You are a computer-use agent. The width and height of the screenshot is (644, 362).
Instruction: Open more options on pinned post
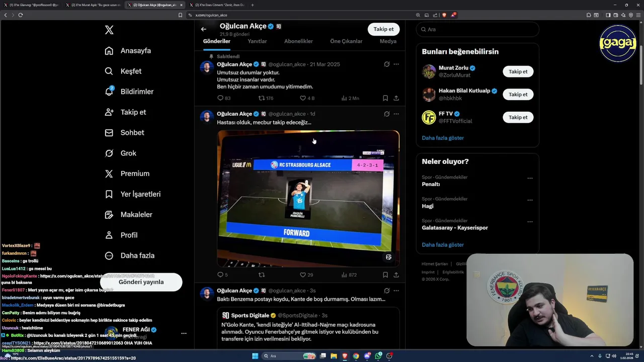pyautogui.click(x=396, y=64)
